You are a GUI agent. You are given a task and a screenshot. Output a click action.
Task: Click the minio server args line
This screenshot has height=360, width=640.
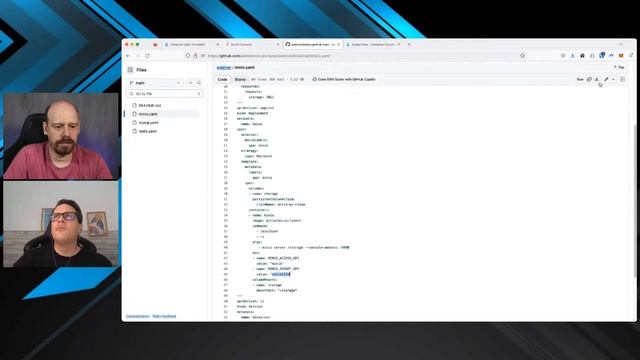pos(305,247)
